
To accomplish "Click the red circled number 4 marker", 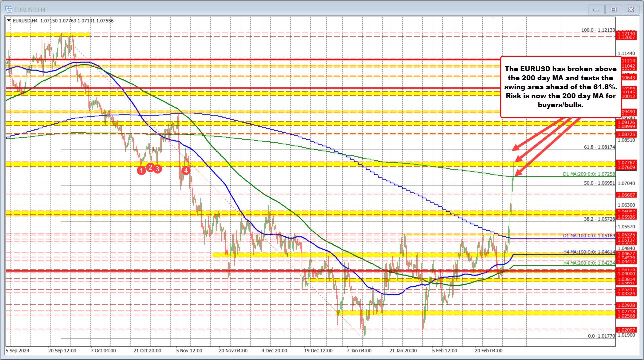I will [x=186, y=170].
